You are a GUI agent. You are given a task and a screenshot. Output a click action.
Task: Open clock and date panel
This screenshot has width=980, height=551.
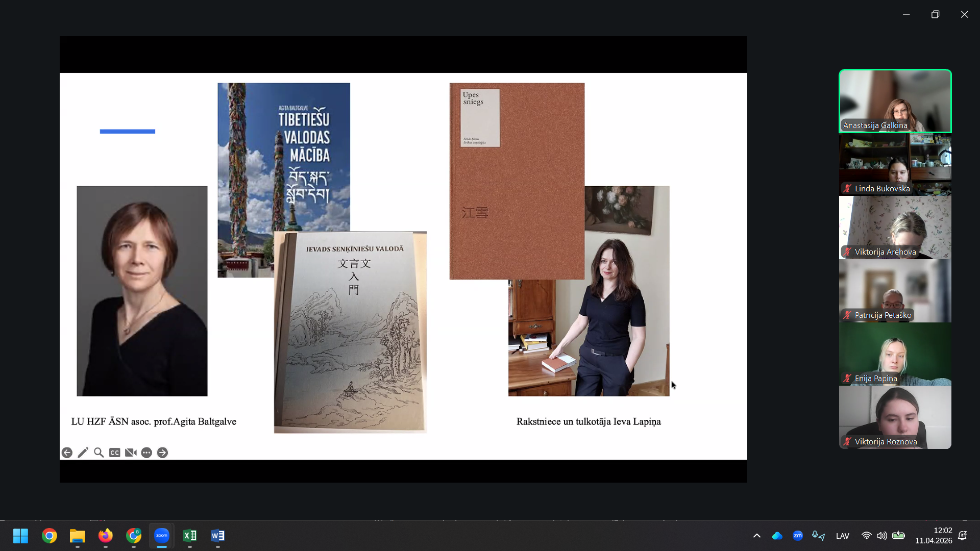point(933,536)
